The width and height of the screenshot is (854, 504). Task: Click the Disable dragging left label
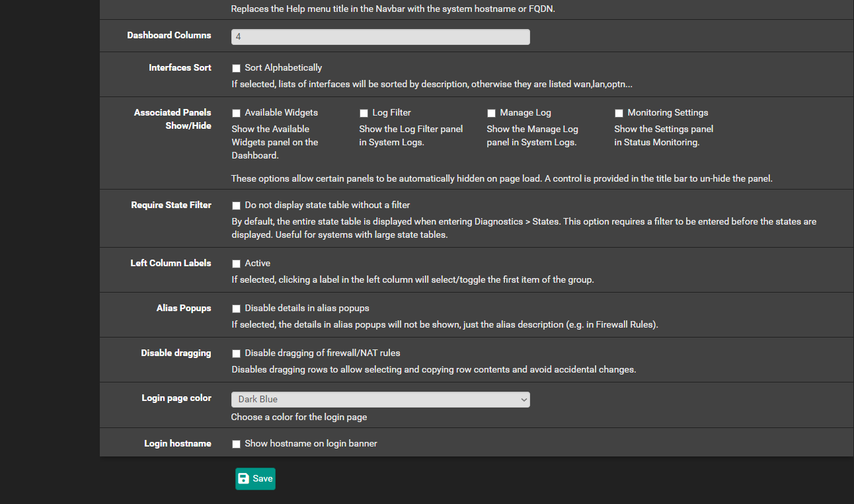coord(176,353)
